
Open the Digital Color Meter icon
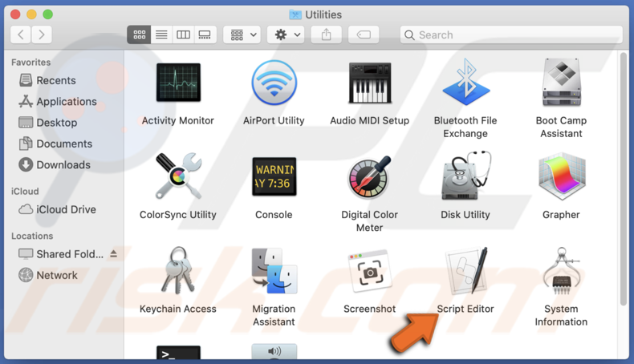pos(369,176)
